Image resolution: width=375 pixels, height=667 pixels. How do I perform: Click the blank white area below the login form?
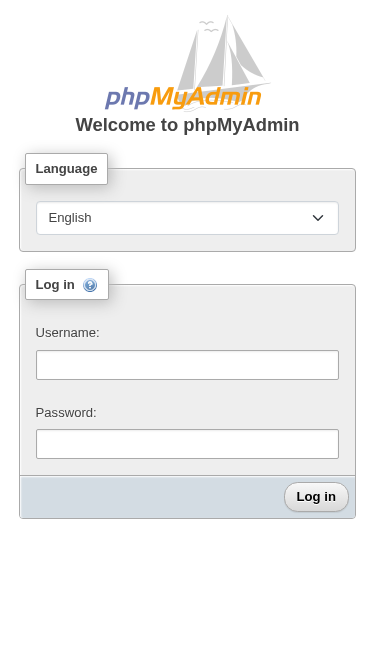(x=188, y=591)
